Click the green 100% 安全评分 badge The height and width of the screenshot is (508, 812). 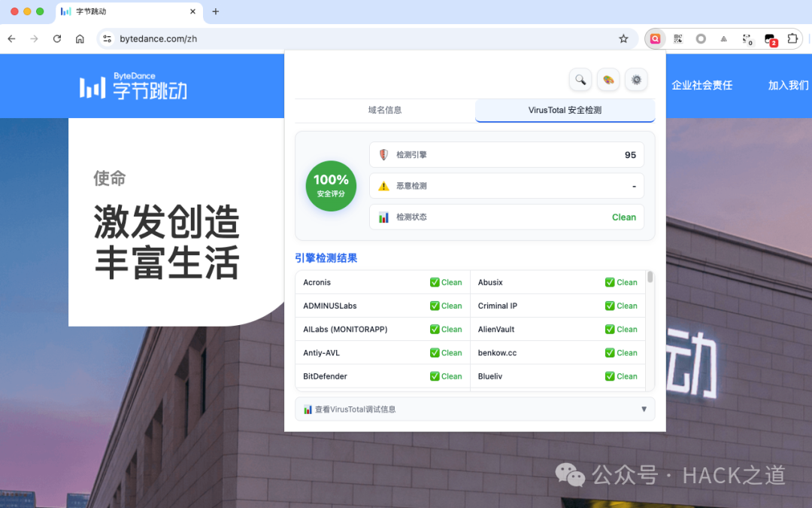coord(331,184)
